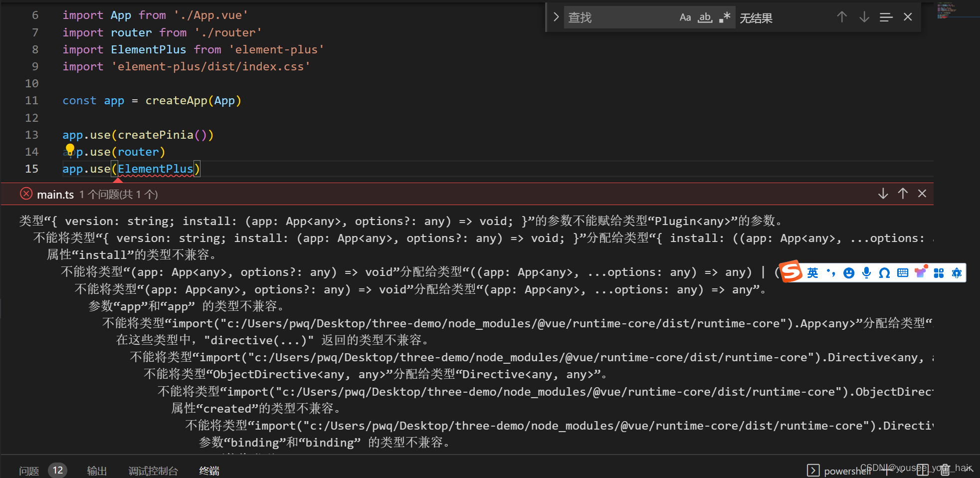Open Sogou skin settings via the shirt icon
Screen dimensions: 980x478
921,273
